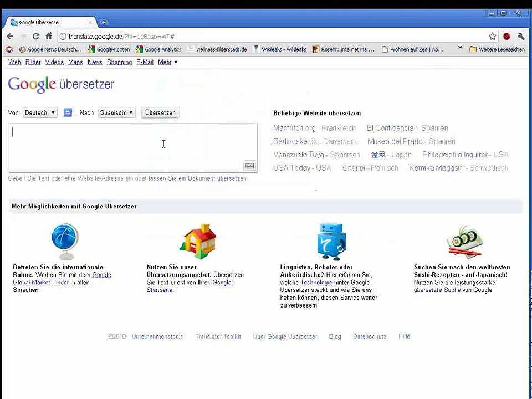532x399 pixels.
Task: Open Onet.pl - Polnisch link
Action: click(x=370, y=168)
